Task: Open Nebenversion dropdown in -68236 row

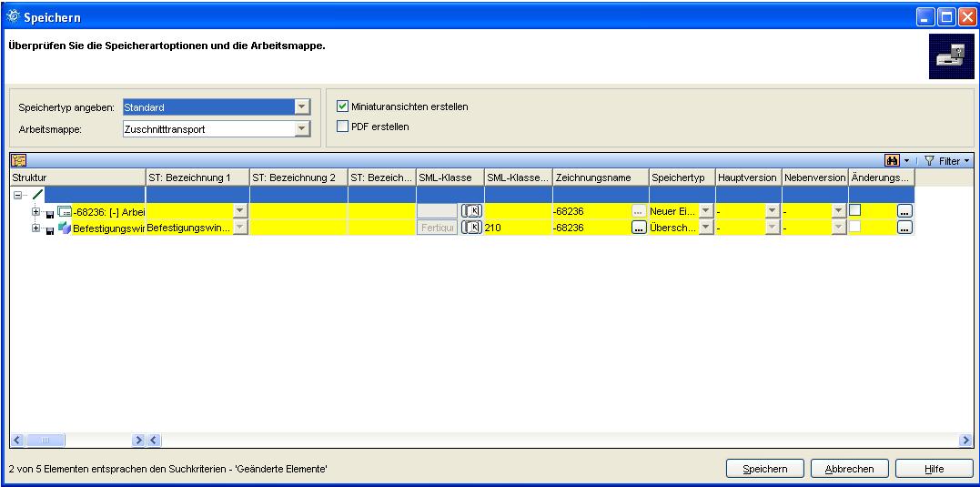Action: pos(839,211)
